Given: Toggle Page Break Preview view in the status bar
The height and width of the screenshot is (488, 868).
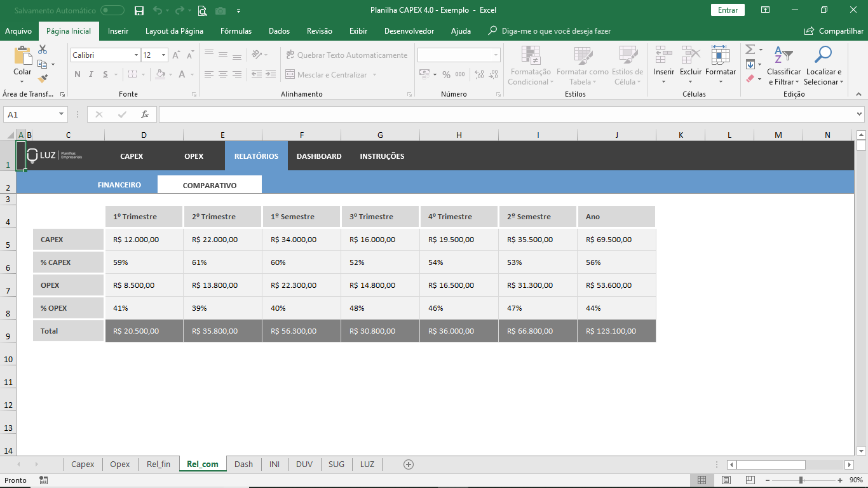Looking at the screenshot, I should 750,480.
